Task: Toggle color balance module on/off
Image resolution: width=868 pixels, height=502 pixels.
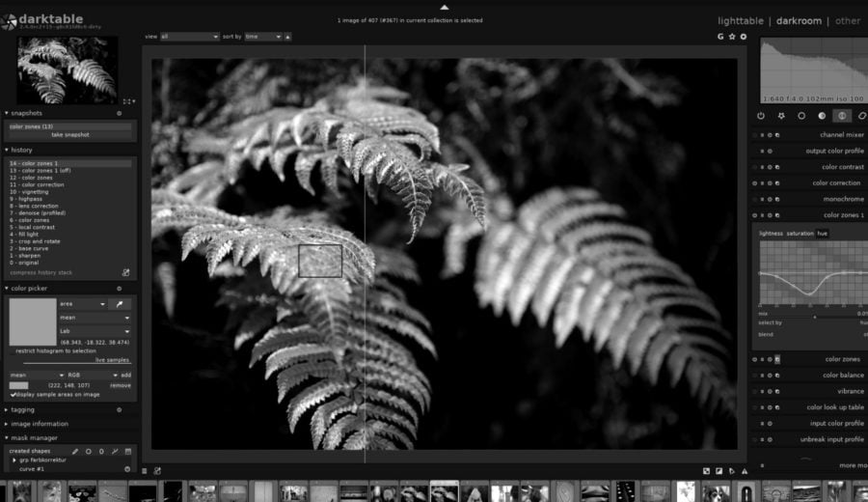Action: click(755, 376)
